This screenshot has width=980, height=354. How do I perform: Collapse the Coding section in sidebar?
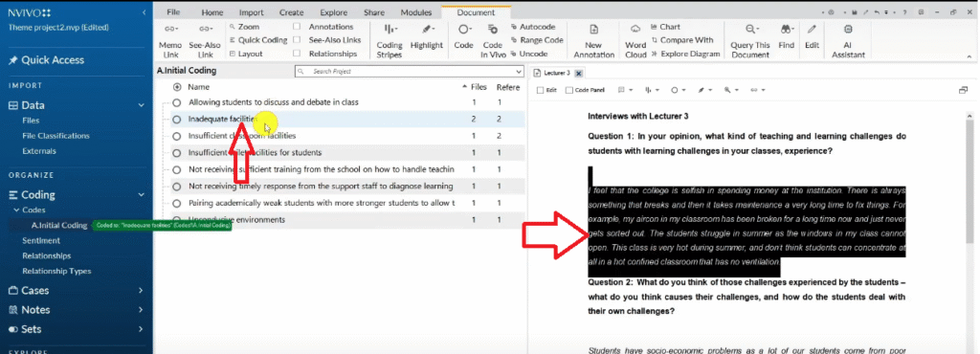[x=142, y=195]
